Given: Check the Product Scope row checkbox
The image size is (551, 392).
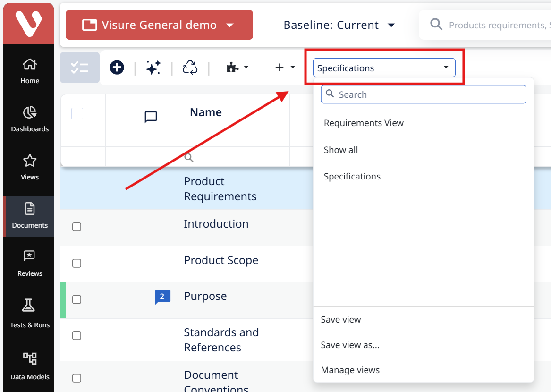Looking at the screenshot, I should (x=76, y=263).
